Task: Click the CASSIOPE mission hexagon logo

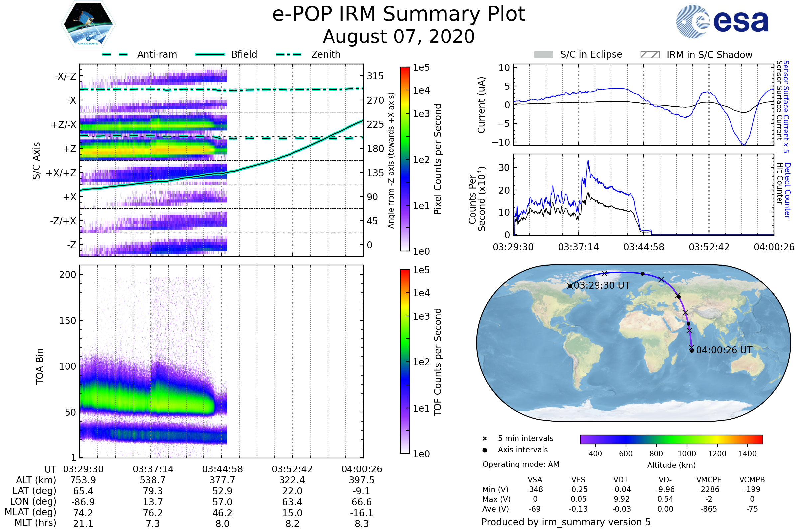Action: [x=88, y=24]
